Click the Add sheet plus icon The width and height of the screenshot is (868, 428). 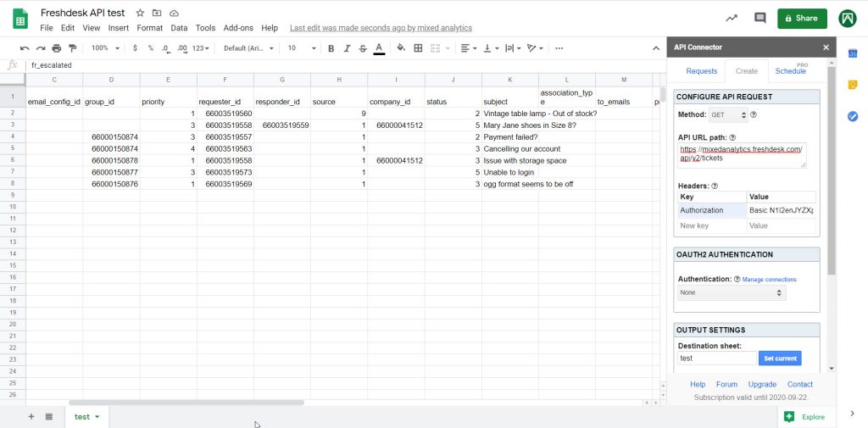(31, 416)
